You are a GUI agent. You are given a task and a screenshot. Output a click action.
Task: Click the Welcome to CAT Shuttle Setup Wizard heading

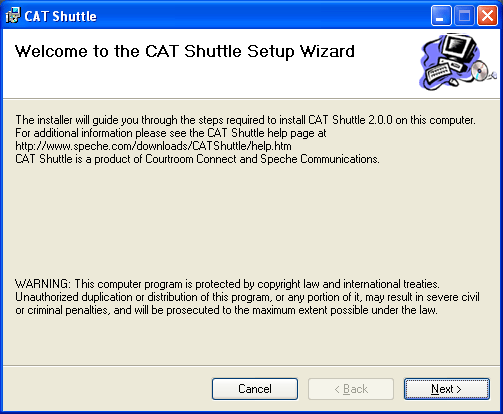(185, 51)
